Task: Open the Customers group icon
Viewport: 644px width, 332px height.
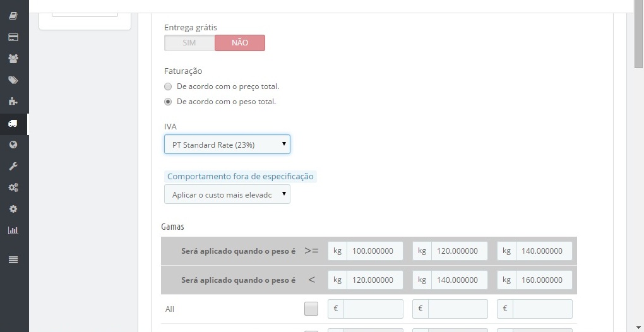Action: 13,59
